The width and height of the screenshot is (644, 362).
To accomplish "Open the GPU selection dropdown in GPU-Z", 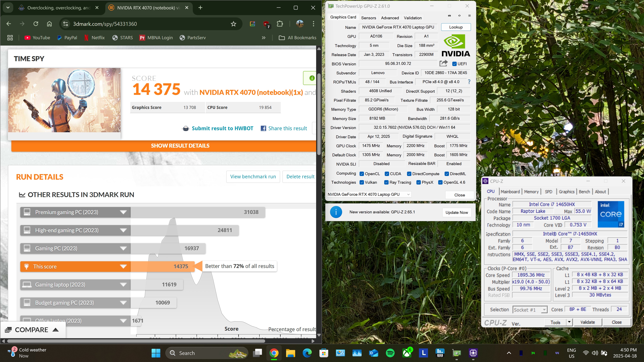I will 369,194.
